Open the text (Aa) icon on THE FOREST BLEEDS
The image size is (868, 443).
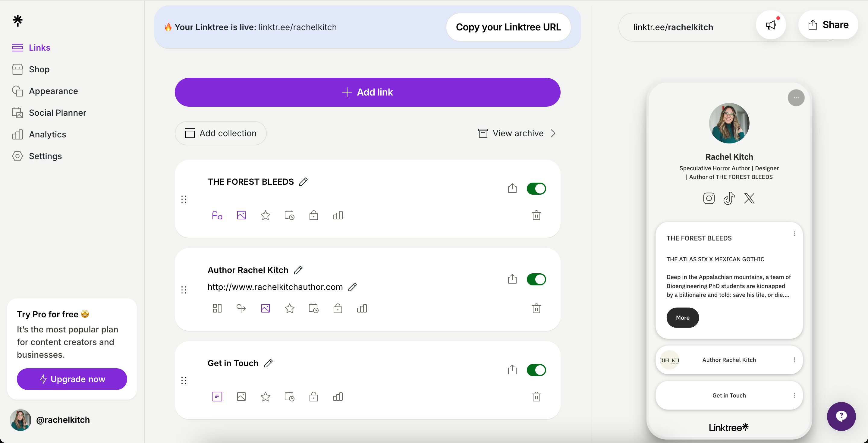pyautogui.click(x=217, y=215)
